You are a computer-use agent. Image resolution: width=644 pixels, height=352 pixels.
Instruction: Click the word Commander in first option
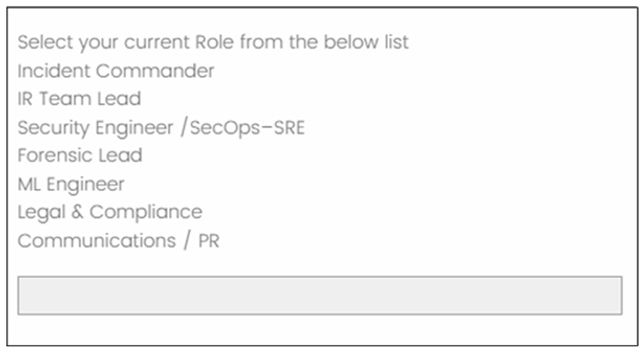155,71
